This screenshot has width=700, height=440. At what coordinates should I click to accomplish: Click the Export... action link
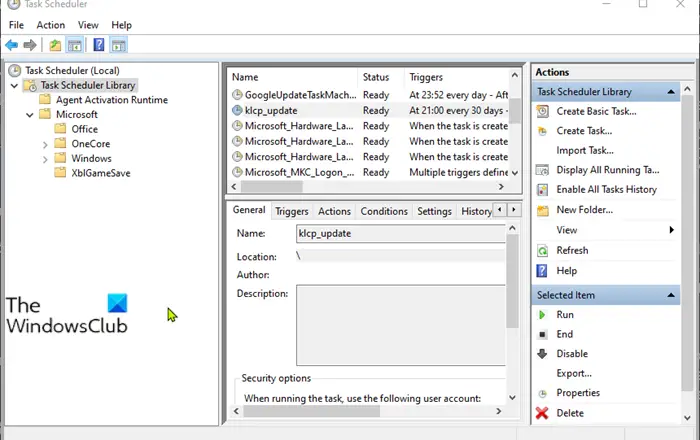[x=574, y=373]
